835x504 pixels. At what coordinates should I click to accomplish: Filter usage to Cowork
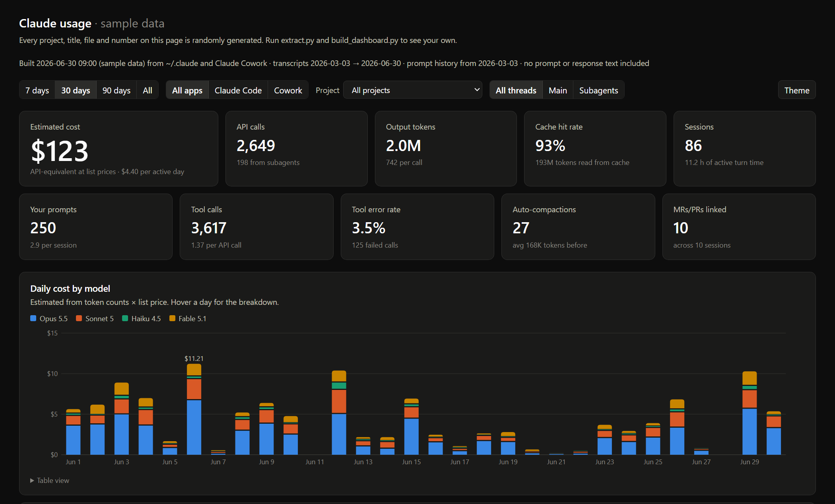pos(288,90)
